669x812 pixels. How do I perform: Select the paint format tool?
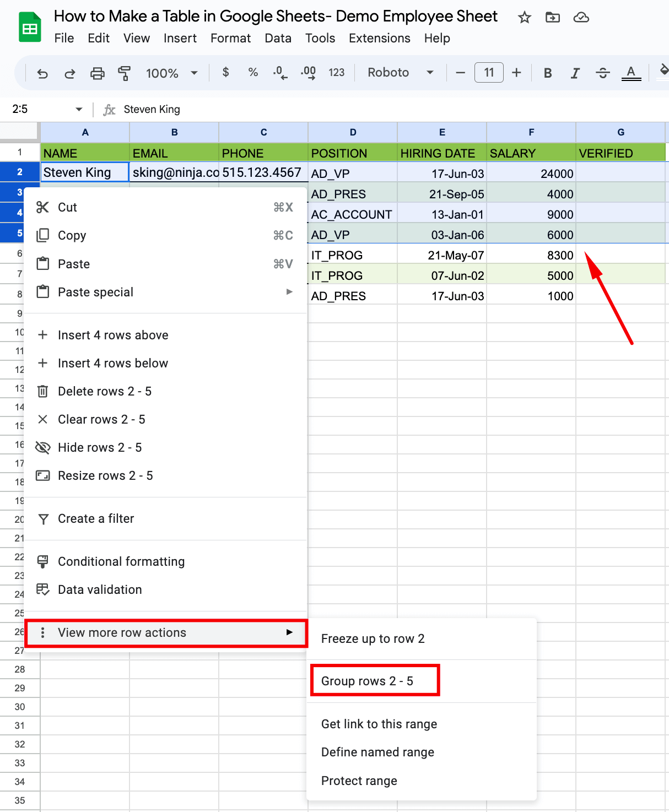(125, 72)
